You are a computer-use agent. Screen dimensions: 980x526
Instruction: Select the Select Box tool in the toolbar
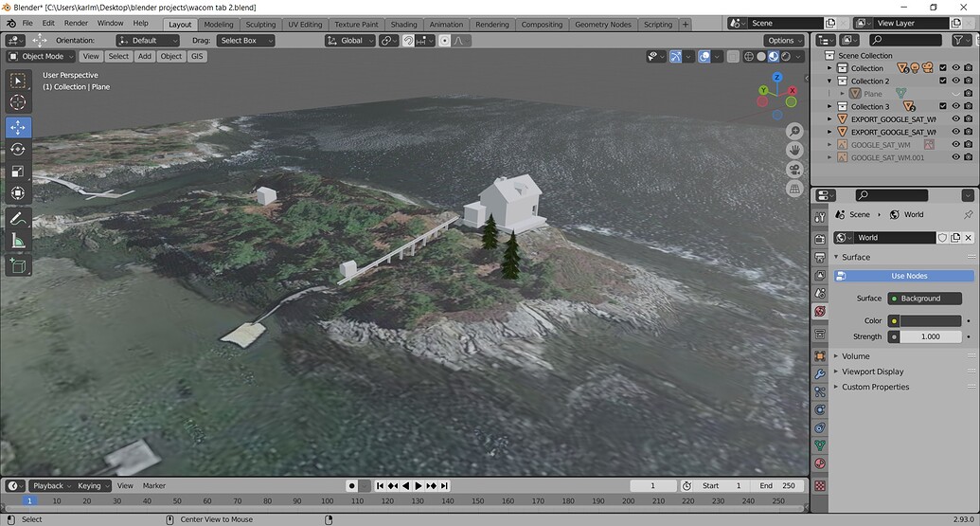coord(17,81)
